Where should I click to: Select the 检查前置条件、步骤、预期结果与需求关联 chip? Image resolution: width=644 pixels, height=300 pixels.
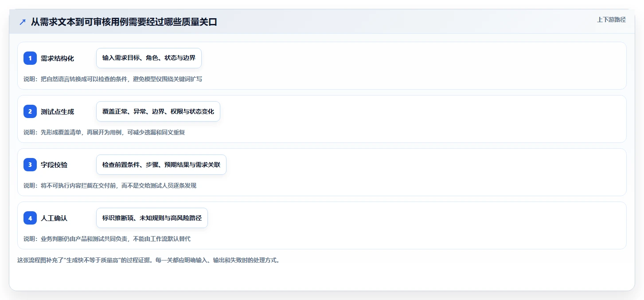coord(161,165)
